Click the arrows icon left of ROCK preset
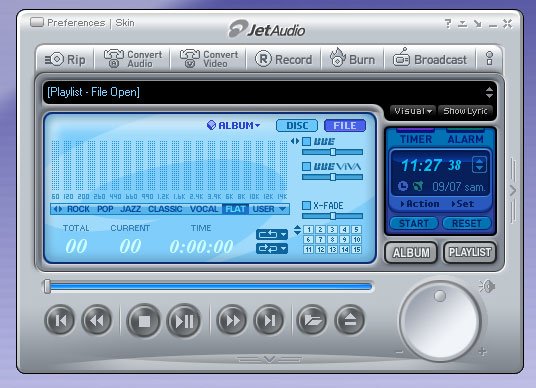This screenshot has height=388, width=536. (58, 209)
